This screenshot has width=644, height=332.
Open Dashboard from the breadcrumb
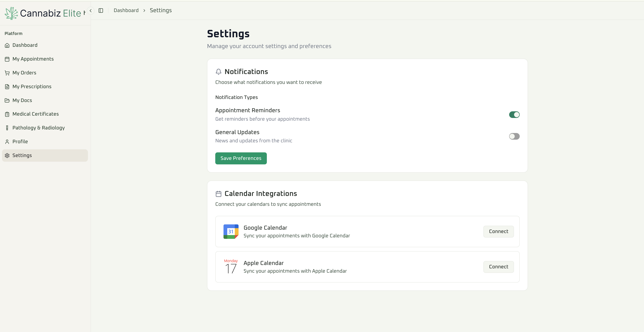click(126, 10)
